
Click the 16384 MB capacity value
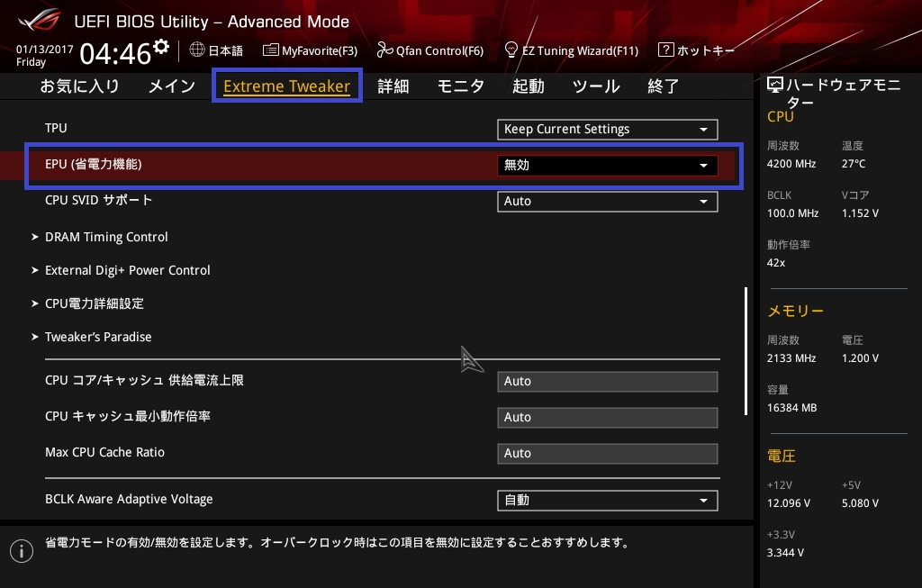(792, 408)
